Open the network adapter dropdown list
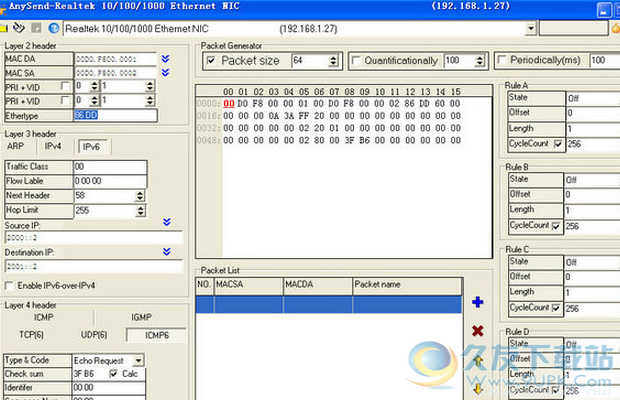620x400 pixels. [531, 28]
